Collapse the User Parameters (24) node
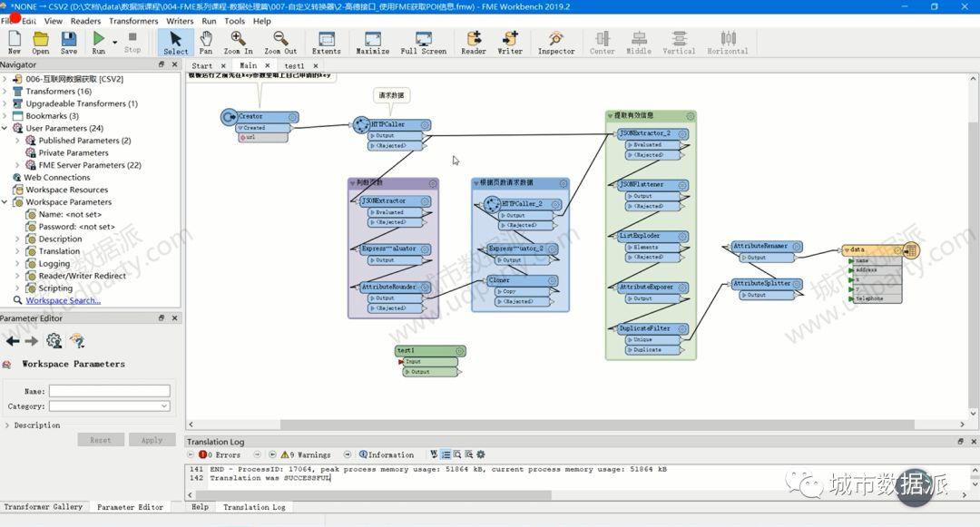Viewport: 980px width, 527px height. 5,128
